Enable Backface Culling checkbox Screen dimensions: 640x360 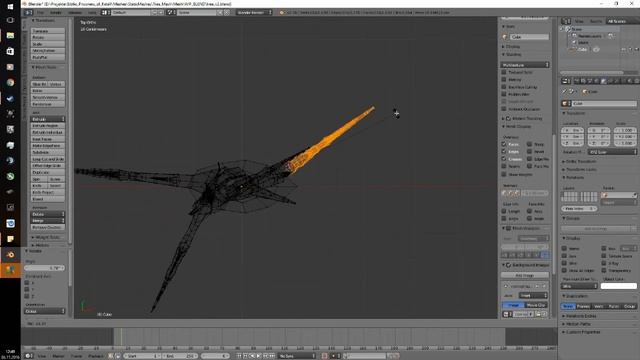pos(504,87)
